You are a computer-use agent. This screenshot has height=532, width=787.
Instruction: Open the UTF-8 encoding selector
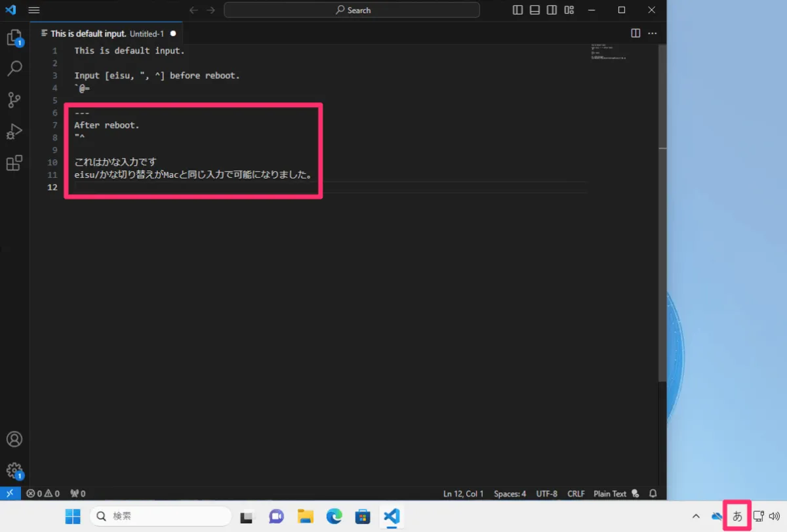(546, 493)
